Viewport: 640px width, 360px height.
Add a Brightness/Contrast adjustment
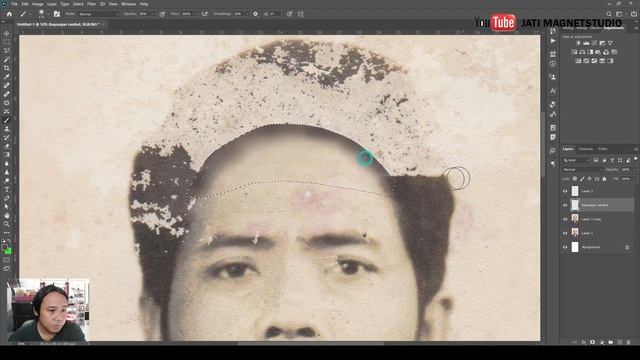(x=578, y=43)
